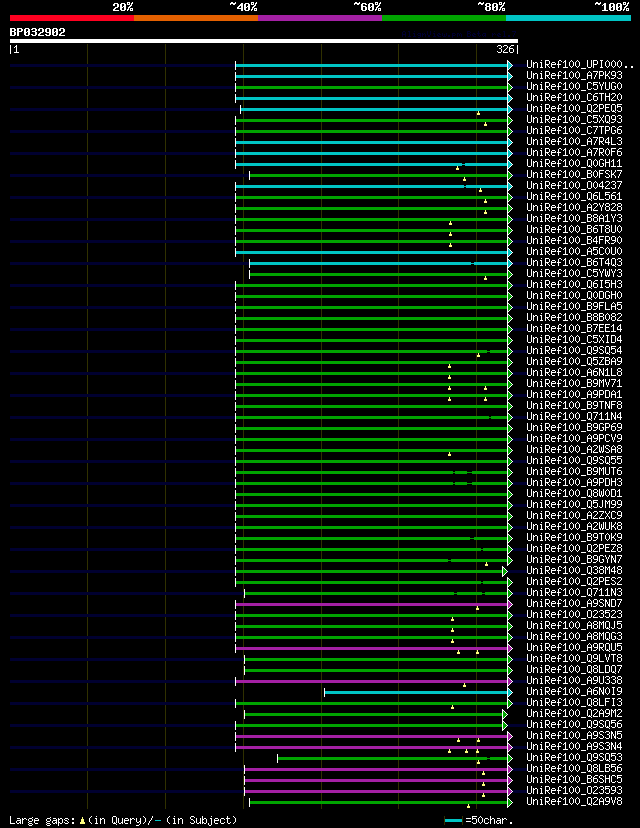Select the UniRef100_B0FSK7 label
The image size is (640, 828).
pos(575,174)
